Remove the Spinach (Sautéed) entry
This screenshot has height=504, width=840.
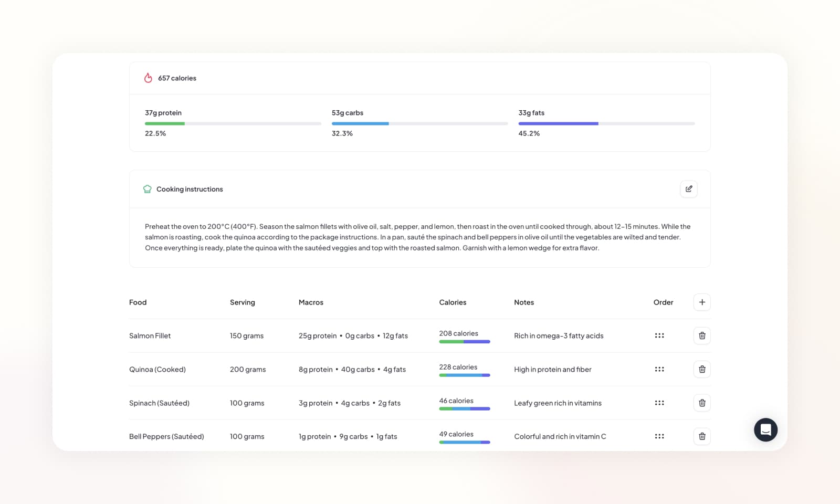(x=702, y=403)
